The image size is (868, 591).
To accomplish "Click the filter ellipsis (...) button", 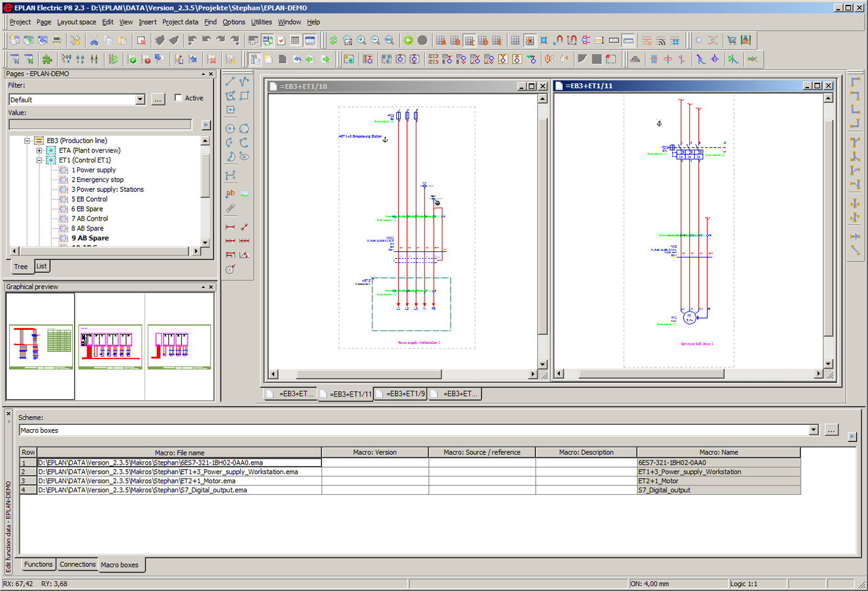I will (158, 99).
